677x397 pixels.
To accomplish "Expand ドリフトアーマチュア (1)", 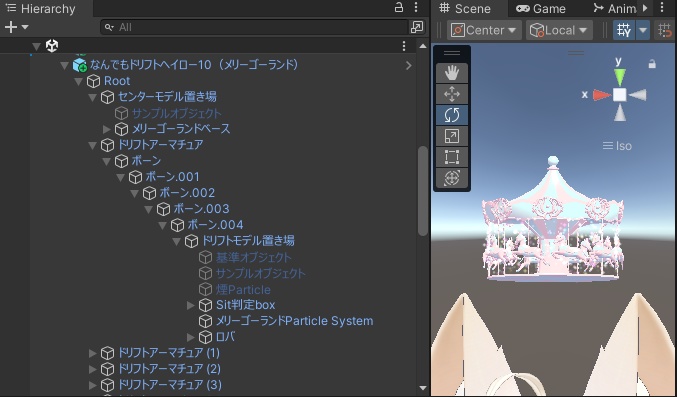I will tap(92, 353).
